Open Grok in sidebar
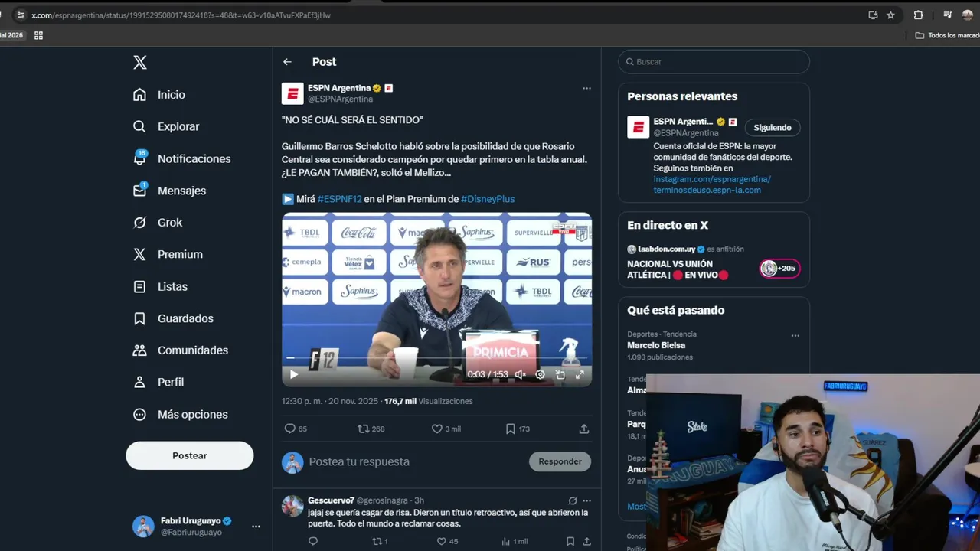980x551 pixels. [158, 223]
